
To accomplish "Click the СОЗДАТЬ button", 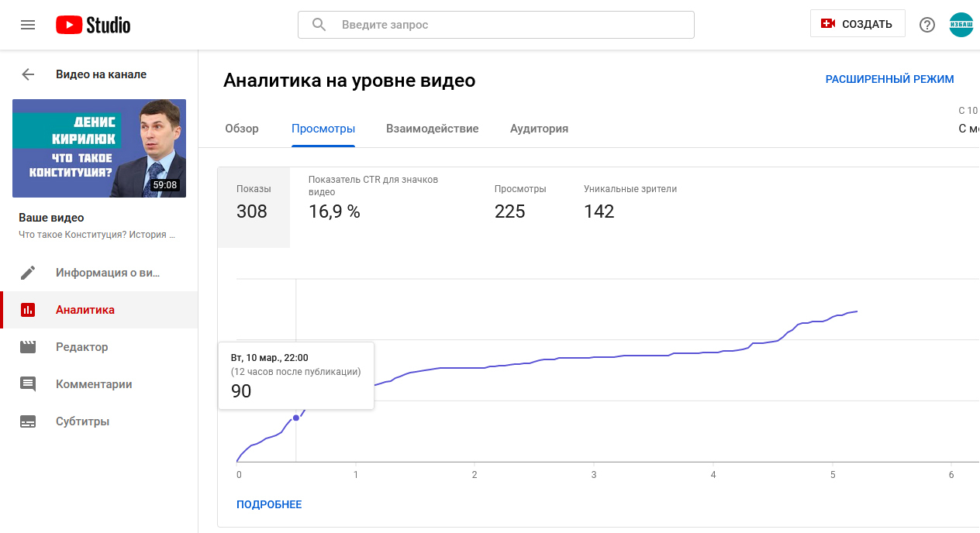I will (857, 24).
